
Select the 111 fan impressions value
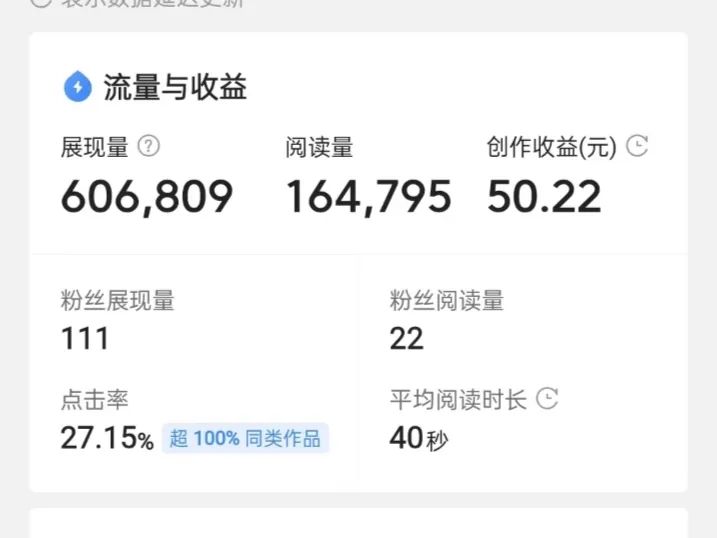(85, 339)
